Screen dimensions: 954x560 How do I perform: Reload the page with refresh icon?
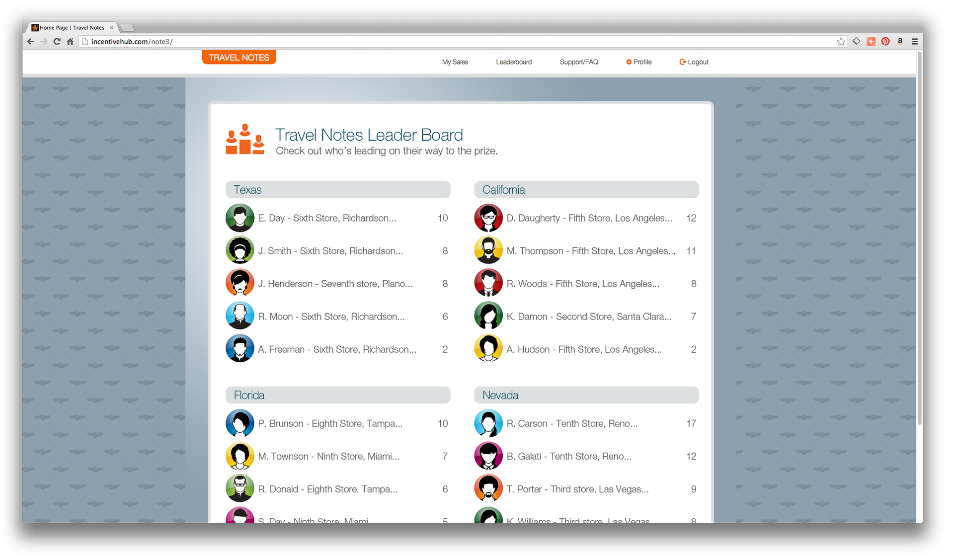tap(57, 42)
